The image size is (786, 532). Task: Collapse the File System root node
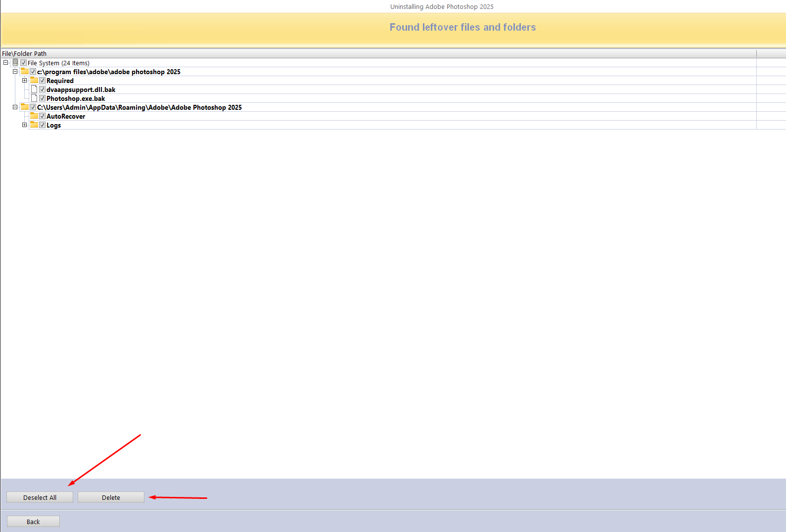(5, 63)
